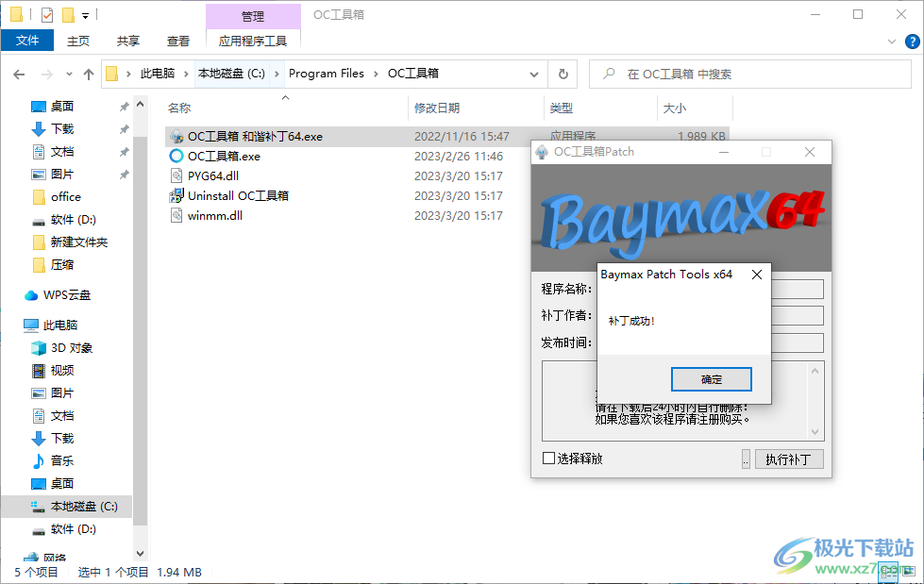The height and width of the screenshot is (584, 924).
Task: Select OC工具箱.exe application icon
Action: click(x=176, y=157)
